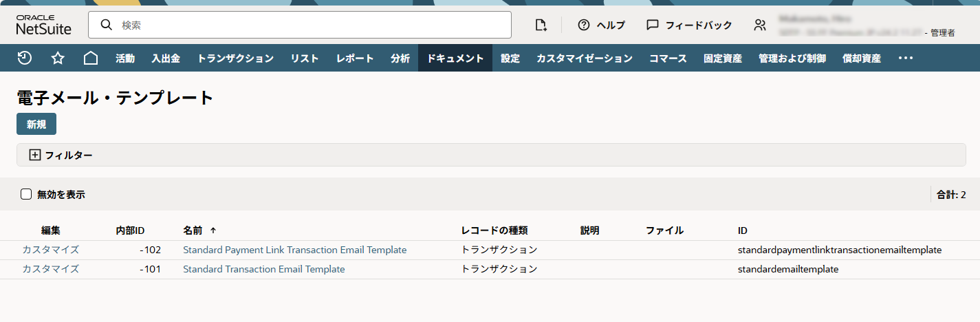
Task: Open the コマース menu
Action: (x=668, y=58)
